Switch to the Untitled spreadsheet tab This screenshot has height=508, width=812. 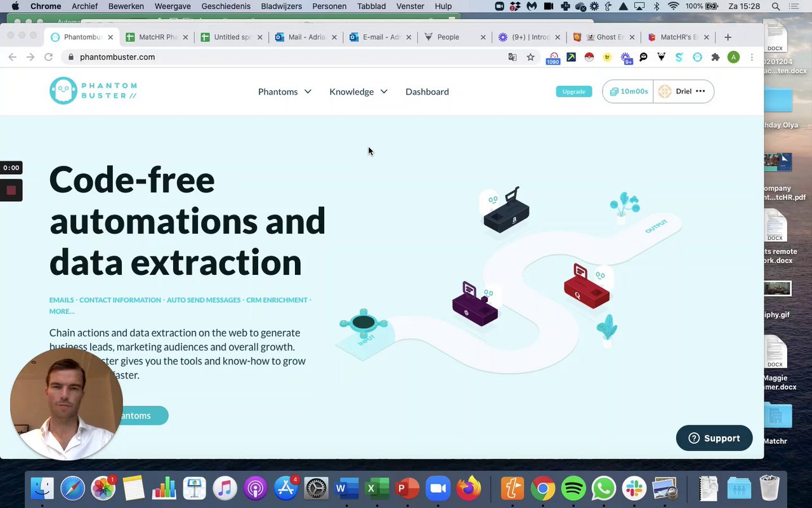(232, 37)
